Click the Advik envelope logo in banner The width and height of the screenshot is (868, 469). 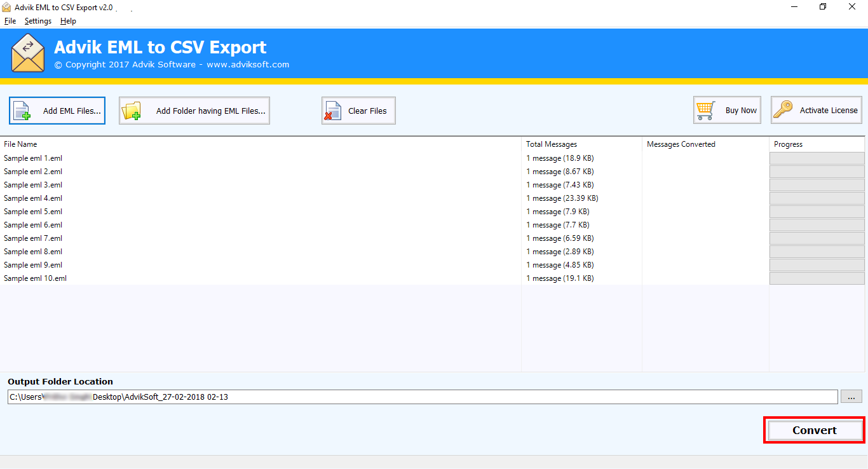point(28,53)
